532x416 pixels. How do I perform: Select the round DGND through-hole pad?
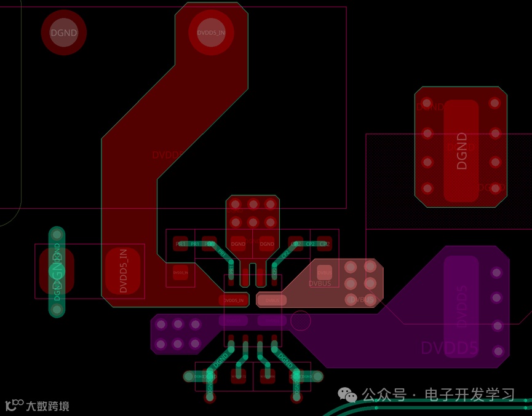click(x=64, y=33)
